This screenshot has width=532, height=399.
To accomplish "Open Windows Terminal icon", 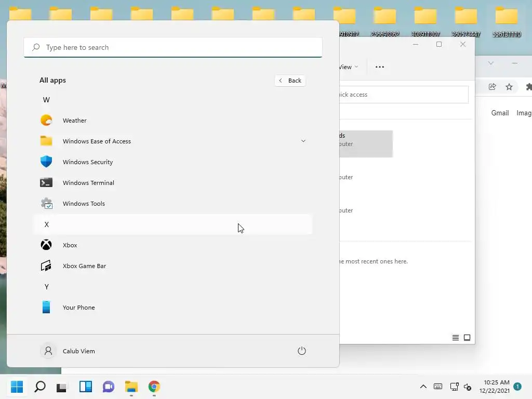I will pyautogui.click(x=46, y=182).
